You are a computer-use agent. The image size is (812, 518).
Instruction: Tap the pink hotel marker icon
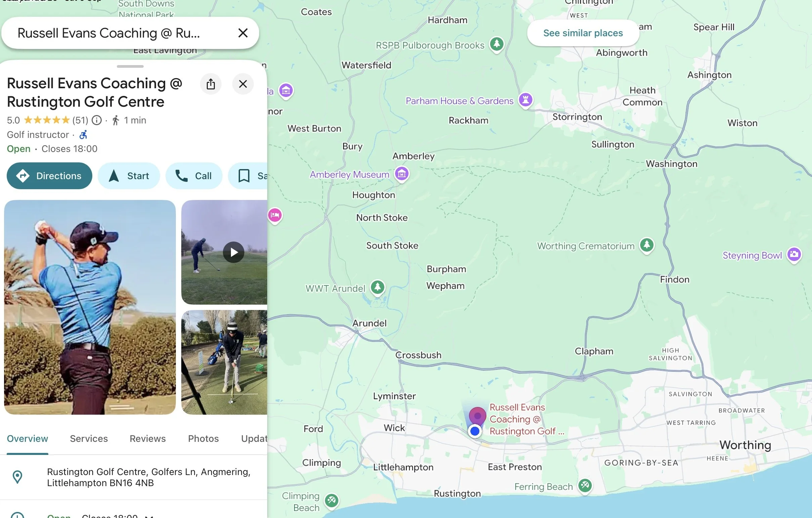275,215
